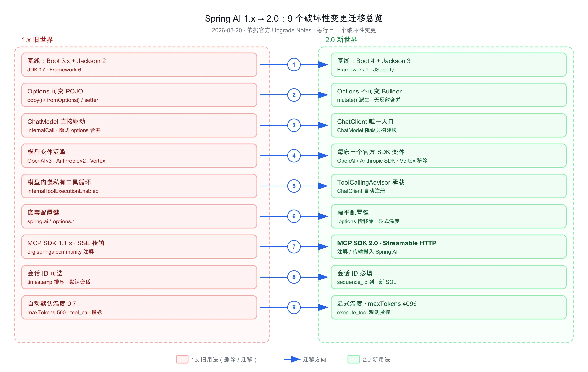Select circle marker number 5
The height and width of the screenshot is (372, 588).
click(x=294, y=186)
